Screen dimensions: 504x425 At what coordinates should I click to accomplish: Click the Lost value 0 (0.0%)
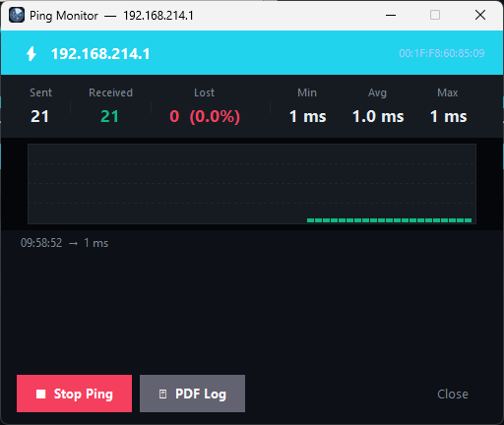pos(205,116)
